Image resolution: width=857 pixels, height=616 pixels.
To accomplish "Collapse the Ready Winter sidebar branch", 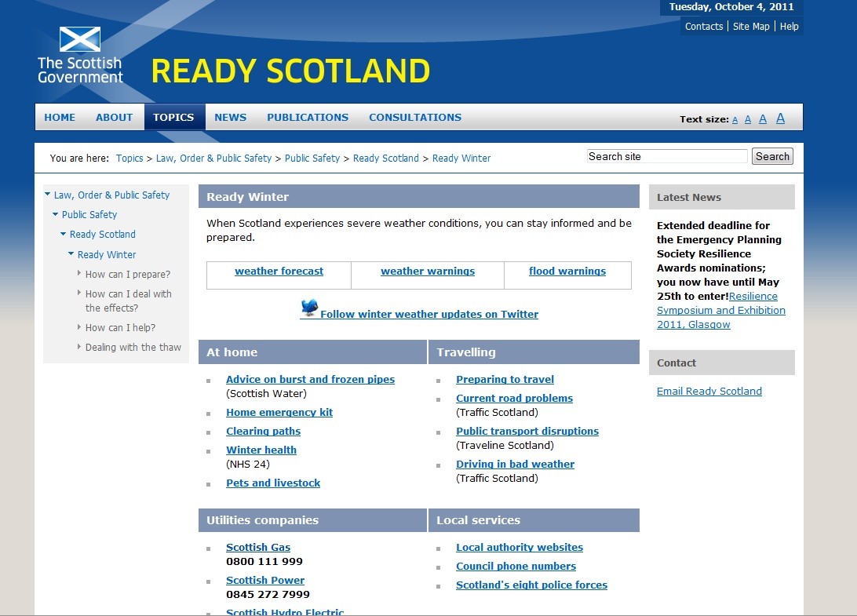I will (x=70, y=253).
